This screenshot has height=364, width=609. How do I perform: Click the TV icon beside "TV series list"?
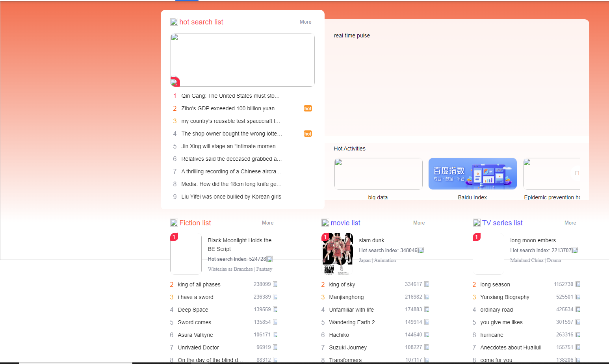[x=476, y=223]
